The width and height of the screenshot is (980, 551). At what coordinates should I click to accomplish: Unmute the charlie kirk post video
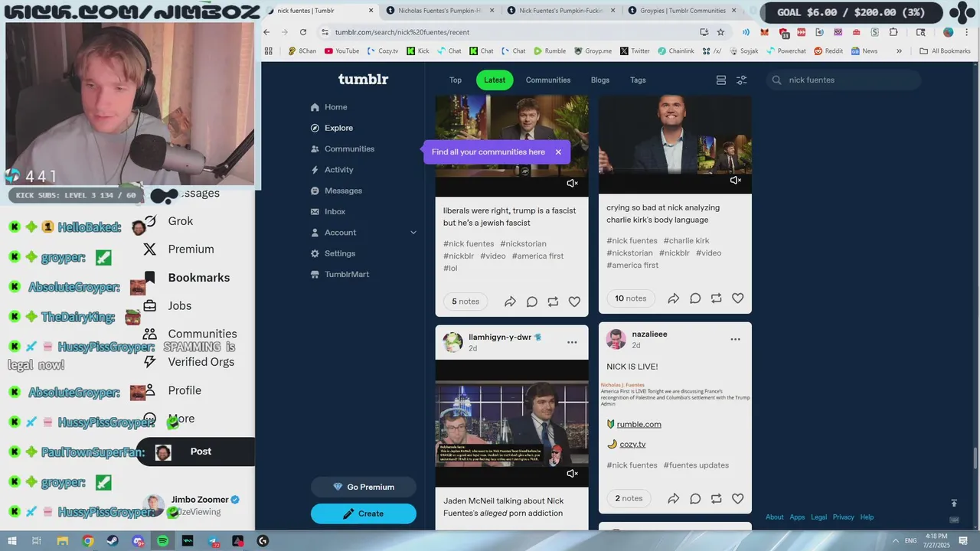coord(735,181)
